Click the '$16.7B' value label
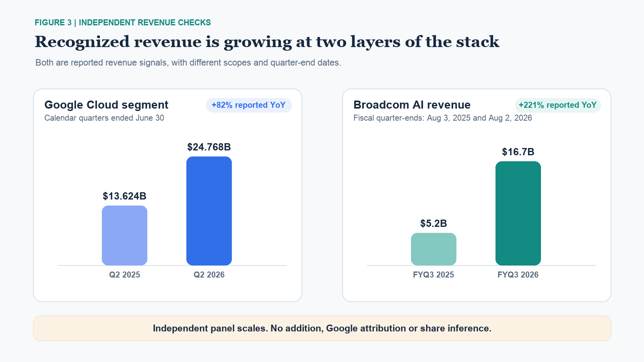The image size is (644, 362). pos(518,152)
